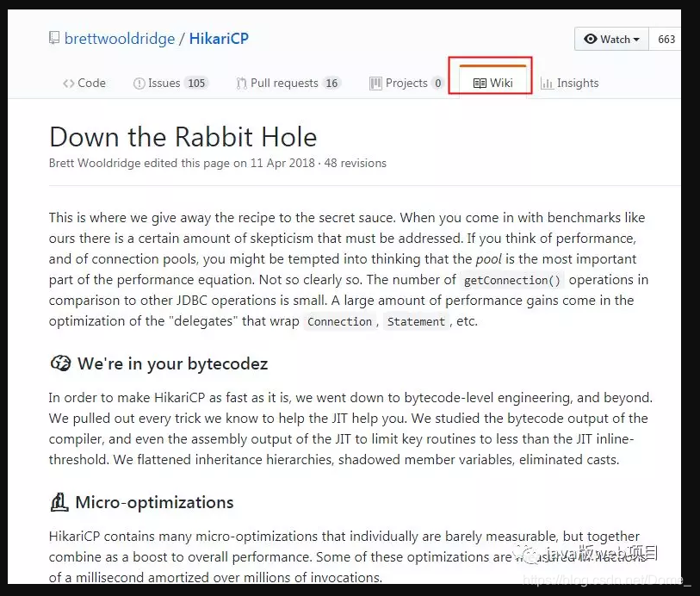700x596 pixels.
Task: Open the Watch dropdown button
Action: click(611, 40)
